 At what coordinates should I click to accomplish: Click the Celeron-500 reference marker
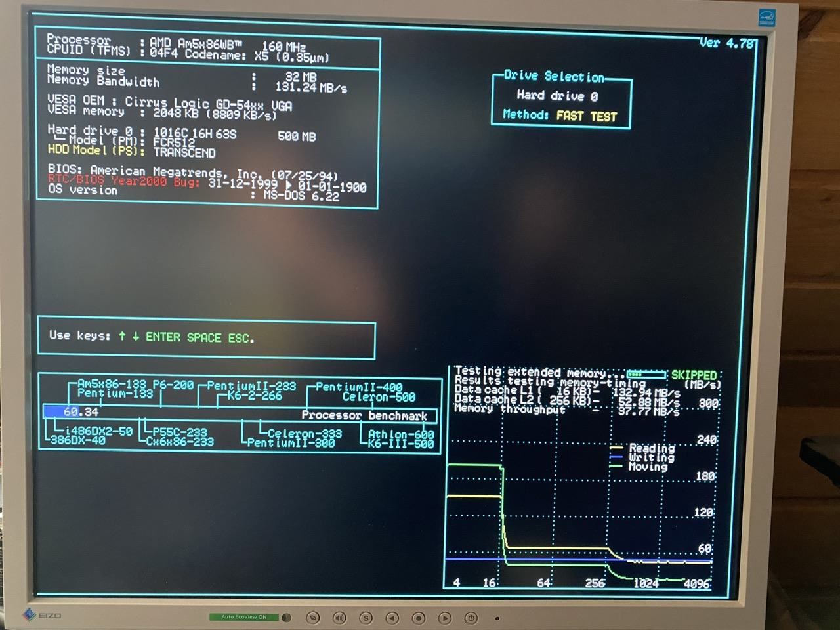379,397
